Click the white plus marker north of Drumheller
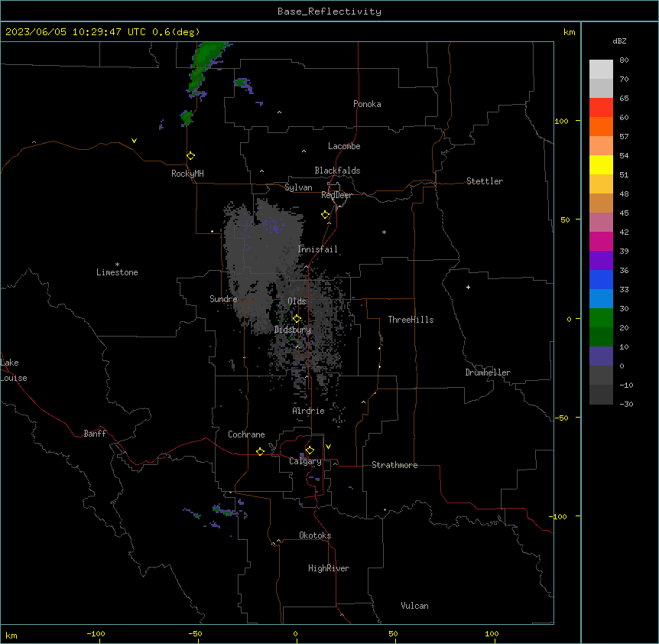The height and width of the screenshot is (644, 659). click(x=468, y=287)
